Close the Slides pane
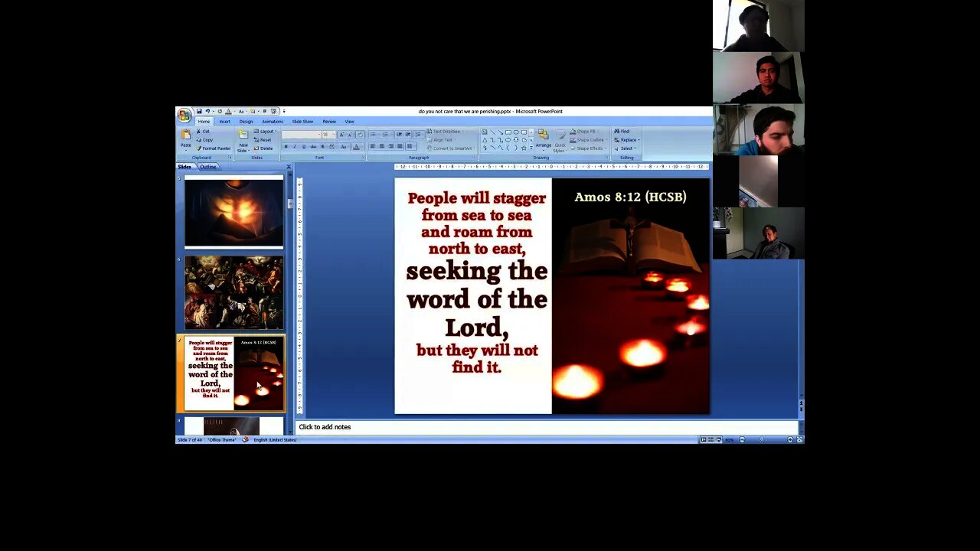 (x=289, y=167)
